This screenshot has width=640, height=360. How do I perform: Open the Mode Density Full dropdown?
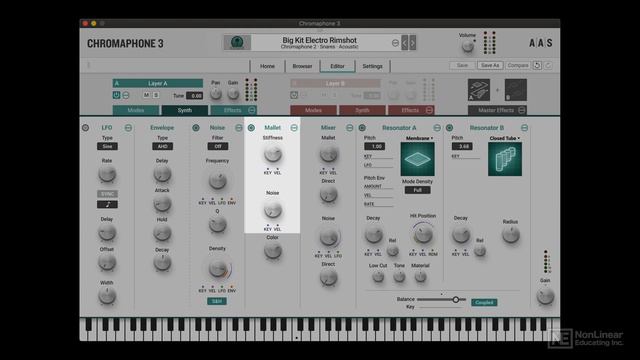tap(417, 190)
